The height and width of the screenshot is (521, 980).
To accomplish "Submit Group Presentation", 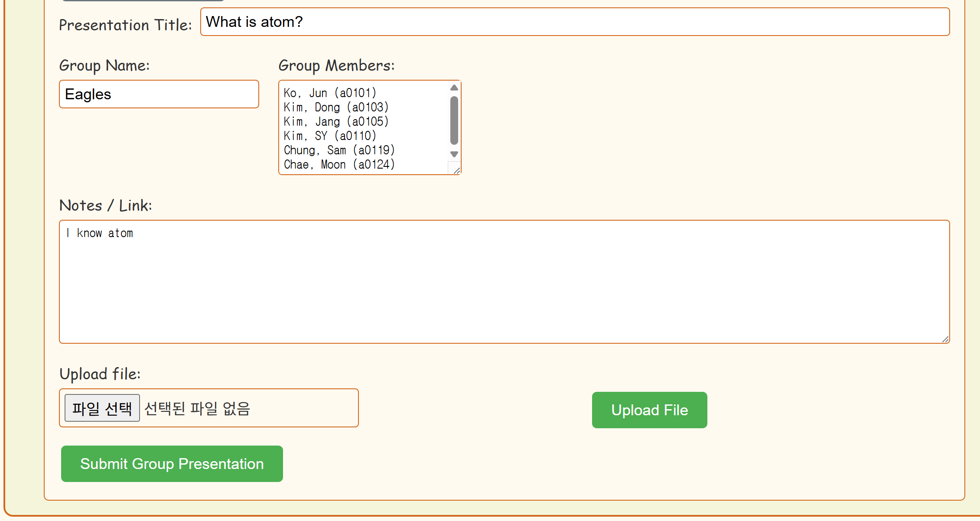I will tap(172, 463).
